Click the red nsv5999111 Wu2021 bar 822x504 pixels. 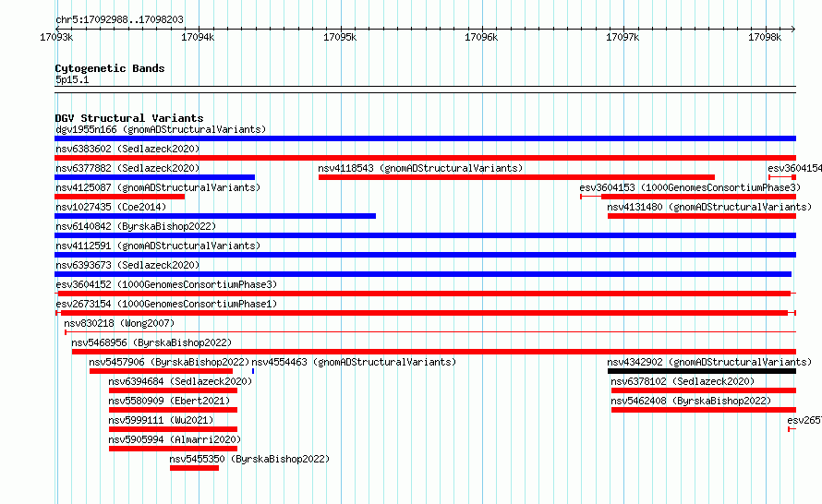173,429
